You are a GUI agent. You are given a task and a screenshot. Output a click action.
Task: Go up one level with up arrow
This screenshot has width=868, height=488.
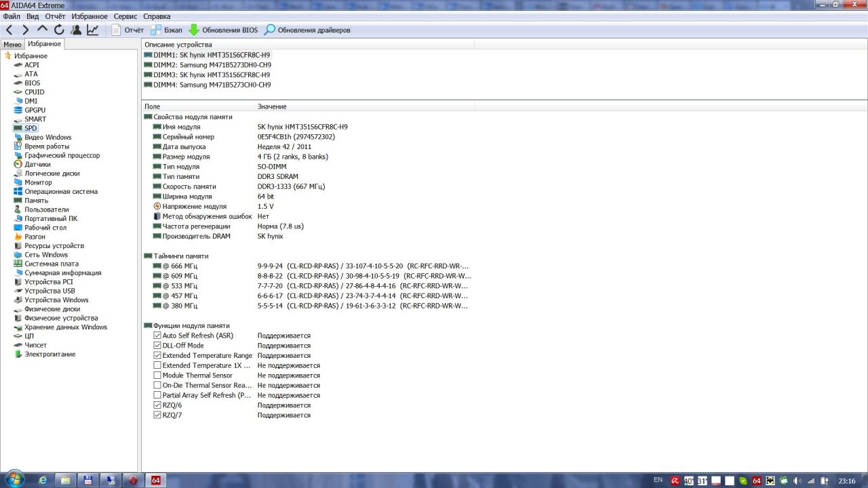coord(42,30)
